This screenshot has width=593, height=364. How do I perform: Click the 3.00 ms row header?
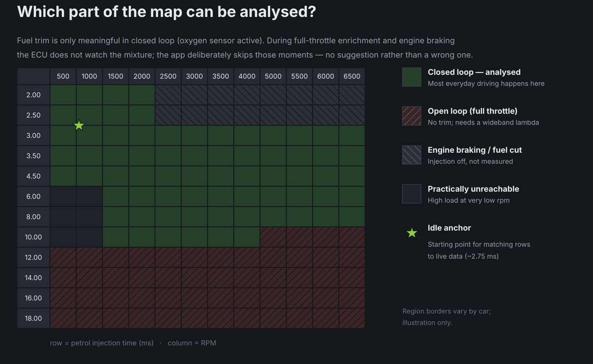[x=33, y=135]
